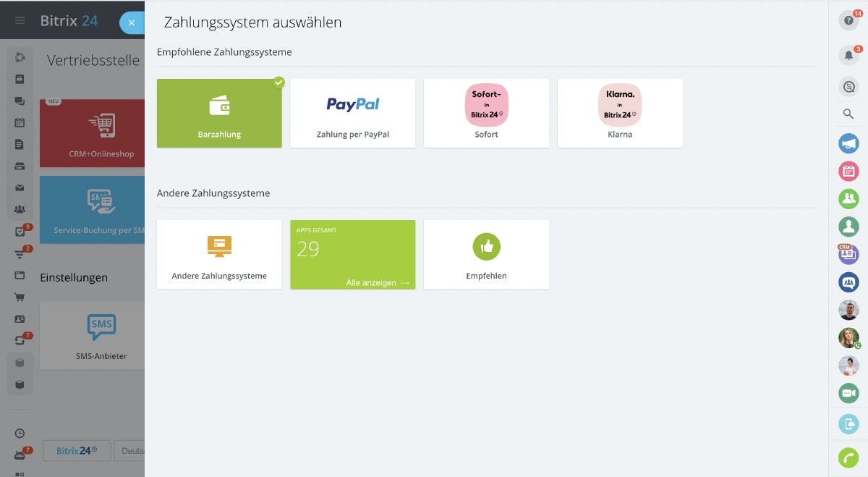Click the green phone call button
Viewport: 868px width, 477px height.
coord(848,457)
